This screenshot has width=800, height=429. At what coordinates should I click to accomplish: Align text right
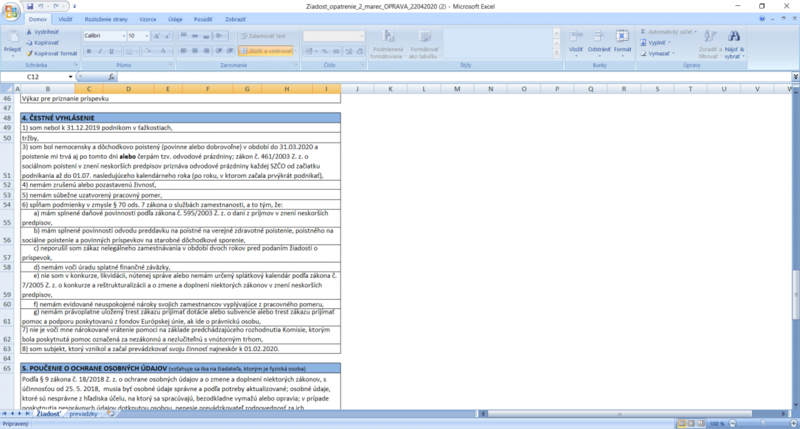pos(206,51)
